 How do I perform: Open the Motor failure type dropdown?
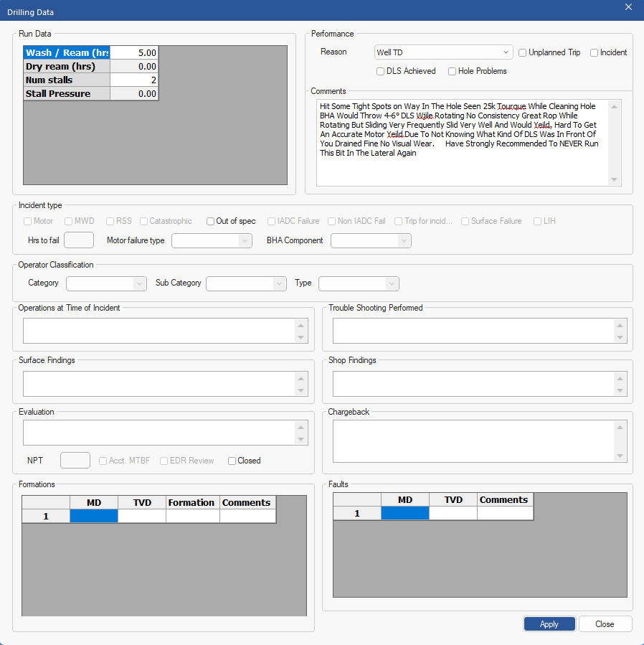pos(212,240)
